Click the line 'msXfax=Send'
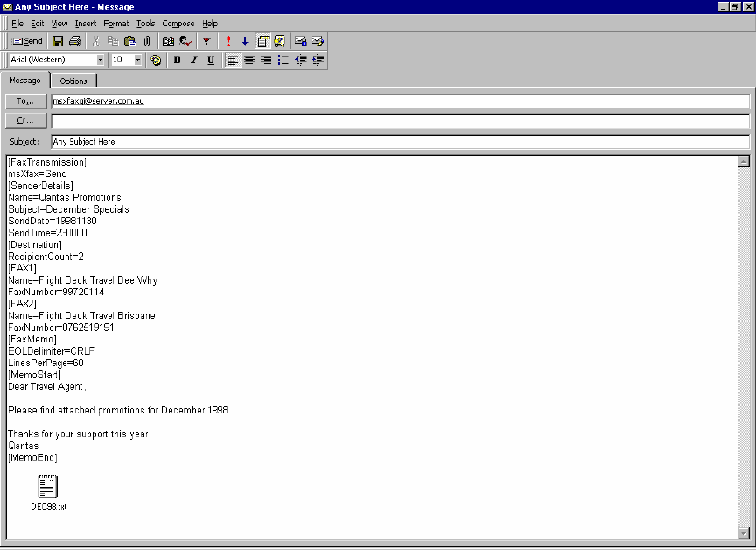 [x=38, y=173]
